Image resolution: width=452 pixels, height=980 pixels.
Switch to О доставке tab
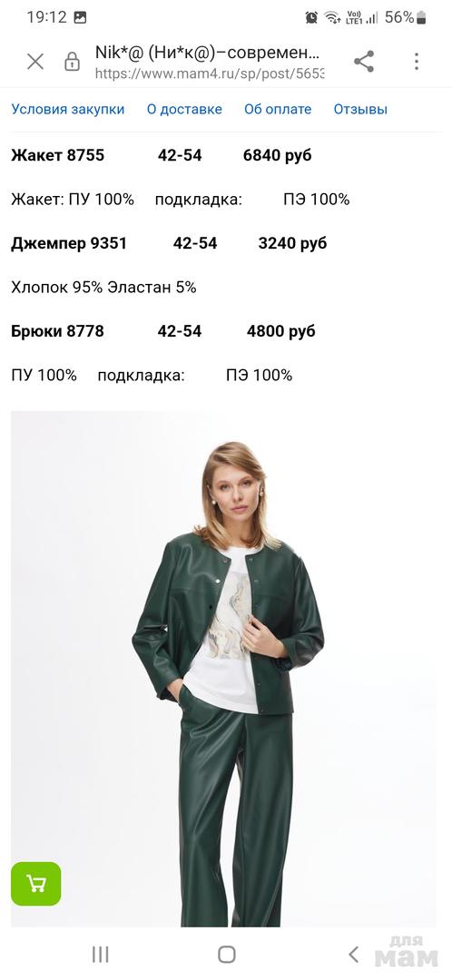click(x=184, y=110)
